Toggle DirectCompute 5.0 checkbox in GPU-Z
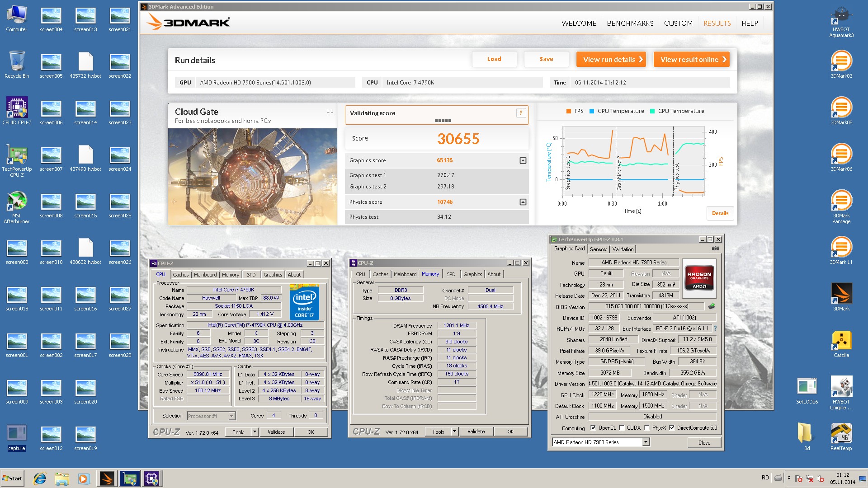Viewport: 868px width, 488px height. point(672,428)
